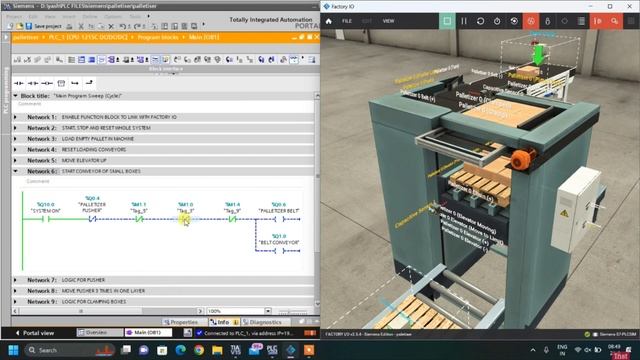The width and height of the screenshot is (640, 360).
Task: Click the Program blocks breadcrumb
Action: (158, 37)
